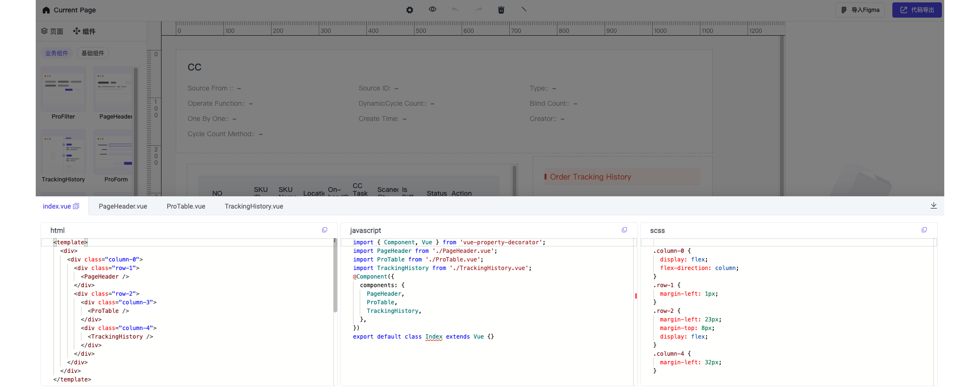This screenshot has width=980, height=390.
Task: Copy the scss panel code
Action: coord(924,230)
